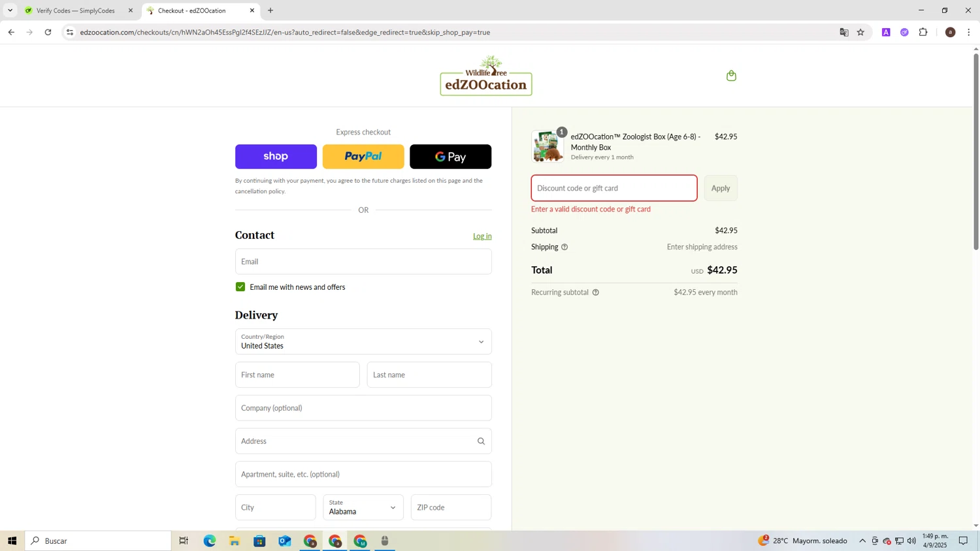
Task: Focus the Last name field
Action: pos(429,375)
